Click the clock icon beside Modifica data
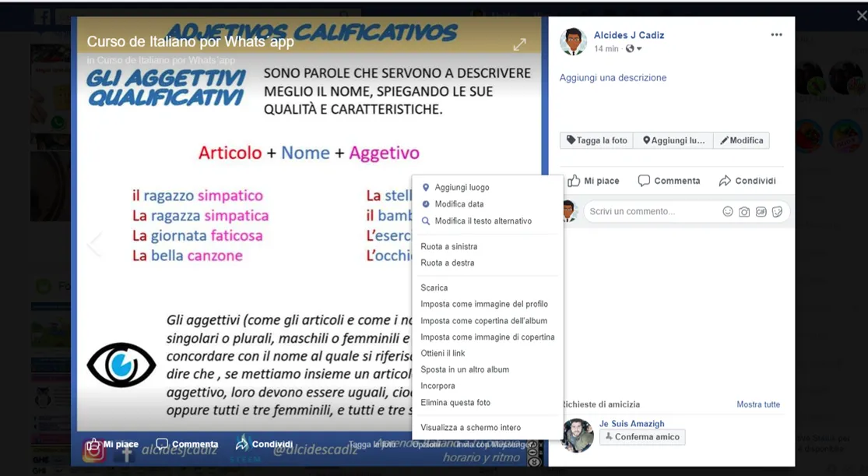 tap(426, 204)
